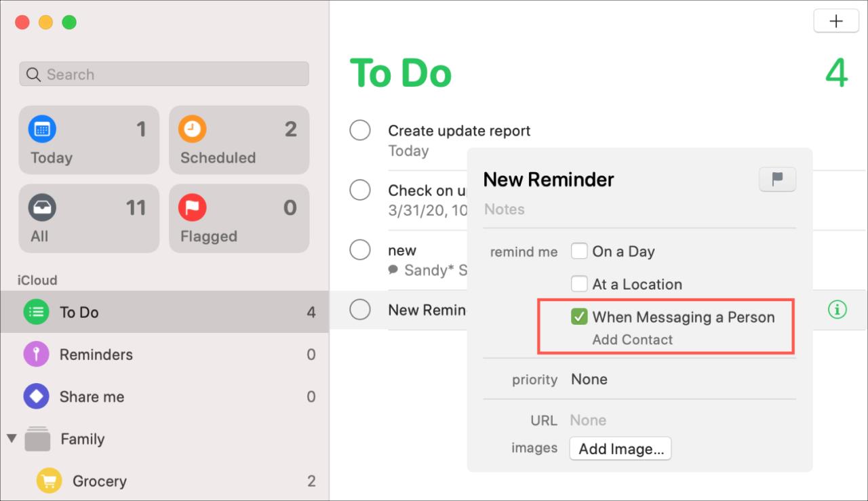Collapse the Family group
868x501 pixels.
click(x=12, y=439)
